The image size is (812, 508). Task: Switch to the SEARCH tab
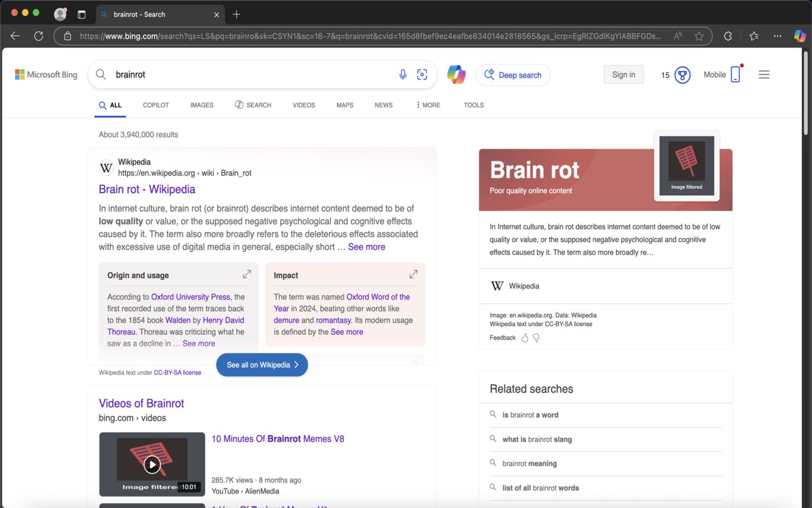253,105
